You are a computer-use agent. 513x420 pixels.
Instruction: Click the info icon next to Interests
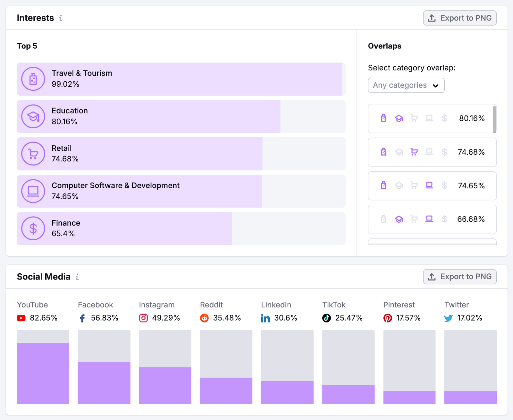(61, 18)
